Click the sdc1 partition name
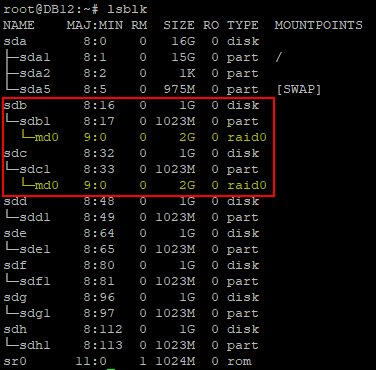The image size is (376, 370). pyautogui.click(x=35, y=169)
